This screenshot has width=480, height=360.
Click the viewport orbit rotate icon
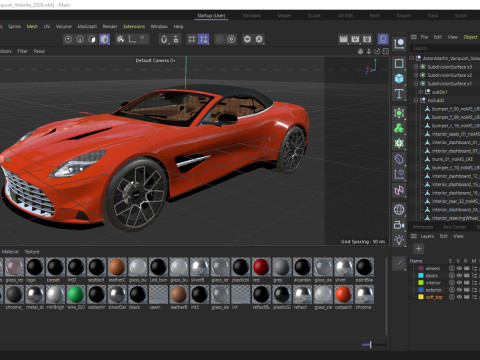(377, 51)
